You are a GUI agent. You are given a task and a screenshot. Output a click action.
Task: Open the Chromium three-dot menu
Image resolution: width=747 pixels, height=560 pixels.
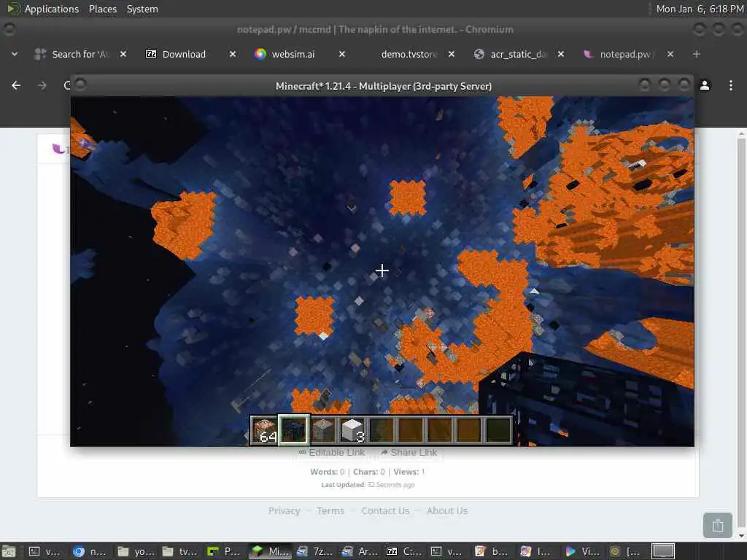click(731, 85)
